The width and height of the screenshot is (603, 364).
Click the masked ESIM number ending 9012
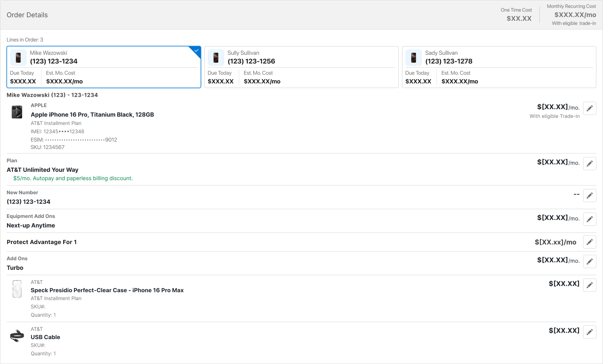(74, 140)
